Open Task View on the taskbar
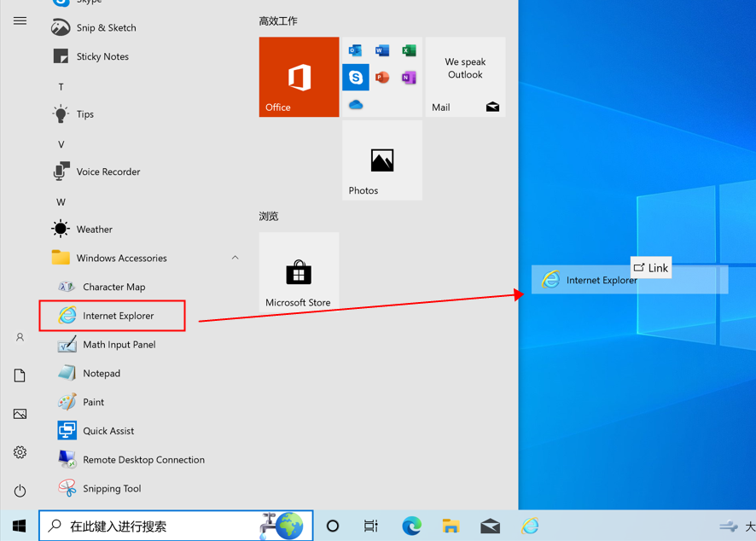This screenshot has width=756, height=541. 371,526
